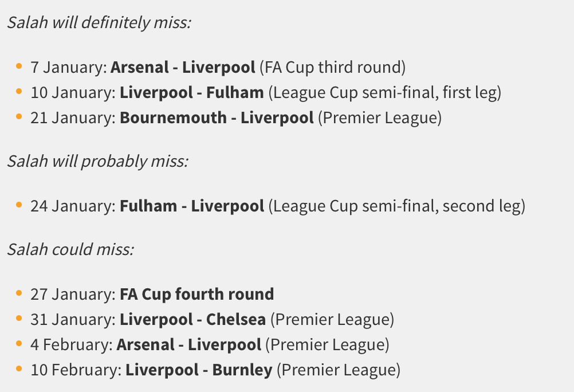
Task: Select the bold 'Arsenal - Liverpool' FA Cup fixture
Action: pos(183,68)
